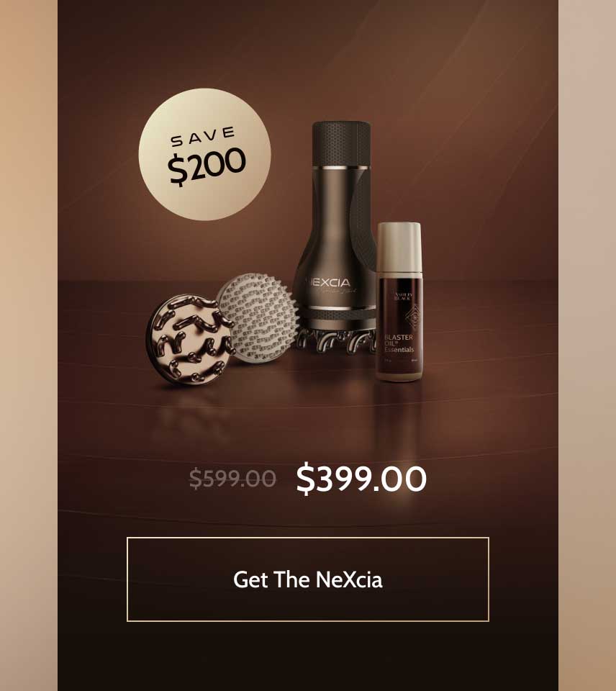Click the black textured cap of the device
The width and height of the screenshot is (616, 691).
[x=342, y=144]
